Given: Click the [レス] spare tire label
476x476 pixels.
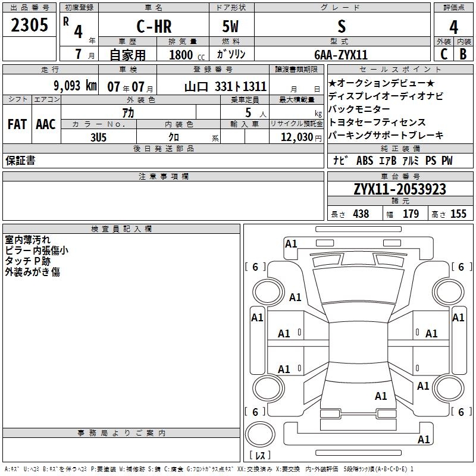Looking at the screenshot, I should click(x=260, y=455).
